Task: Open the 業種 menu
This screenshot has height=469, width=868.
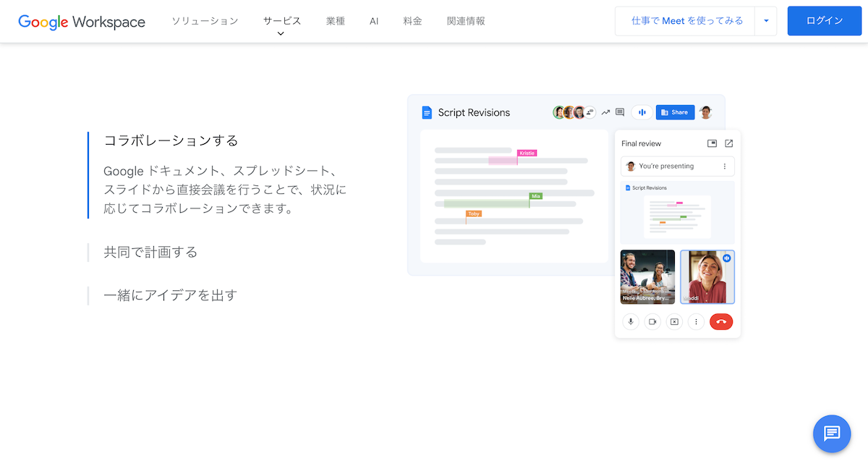Action: [x=336, y=21]
